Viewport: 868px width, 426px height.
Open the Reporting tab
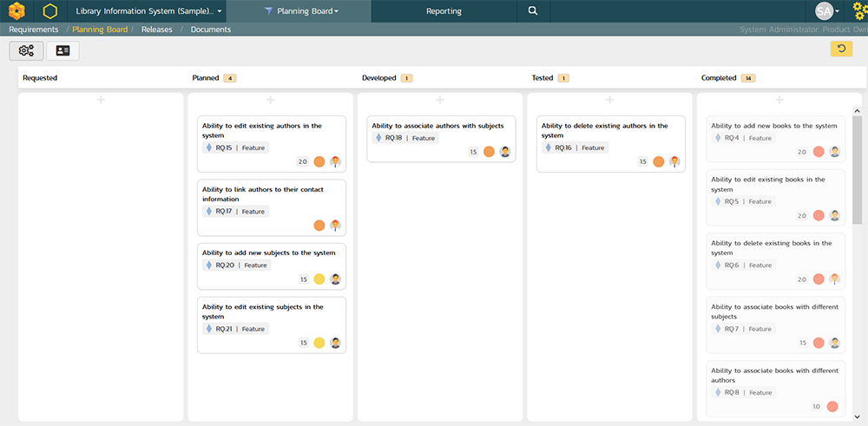pyautogui.click(x=444, y=11)
